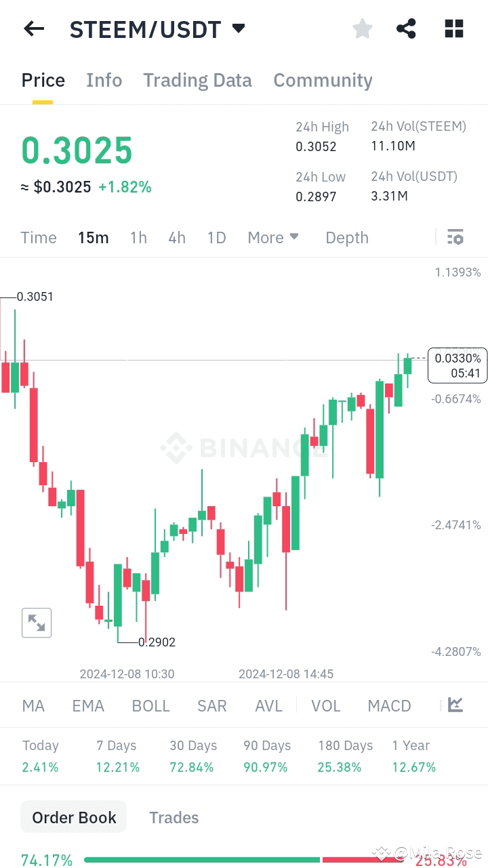Open the chart settings icon beside Depth
Image resolution: width=488 pixels, height=868 pixels.
pos(455,236)
